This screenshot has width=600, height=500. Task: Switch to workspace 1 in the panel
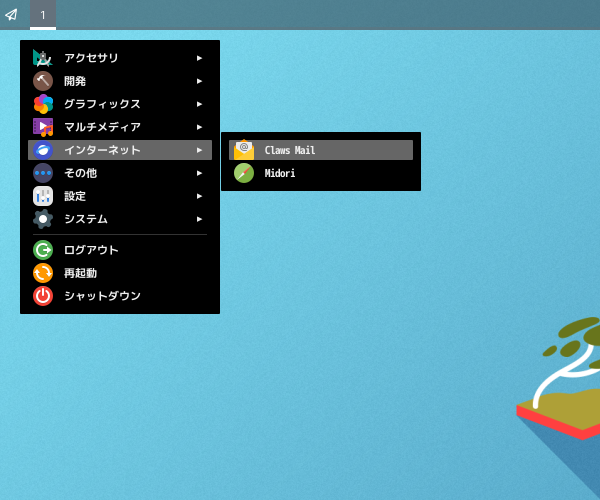point(43,15)
